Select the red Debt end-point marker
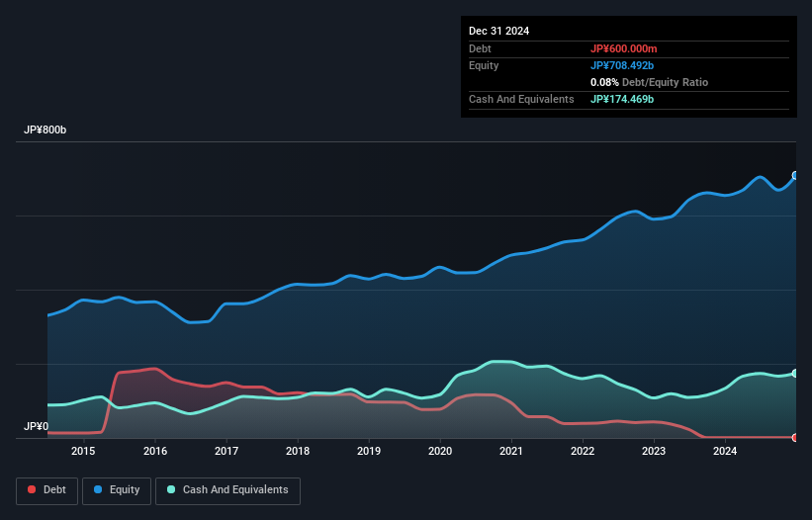The height and width of the screenshot is (520, 812). click(795, 438)
